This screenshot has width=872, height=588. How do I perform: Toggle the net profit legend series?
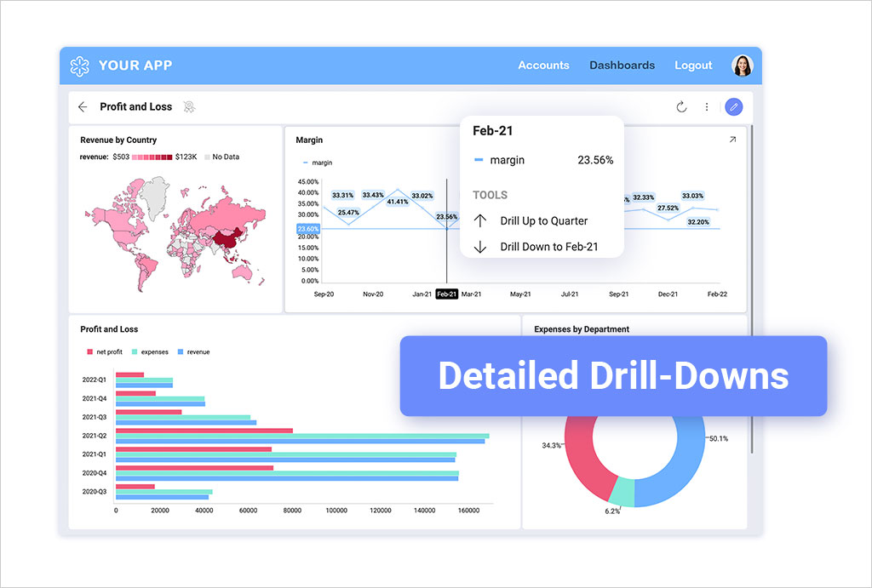click(106, 352)
